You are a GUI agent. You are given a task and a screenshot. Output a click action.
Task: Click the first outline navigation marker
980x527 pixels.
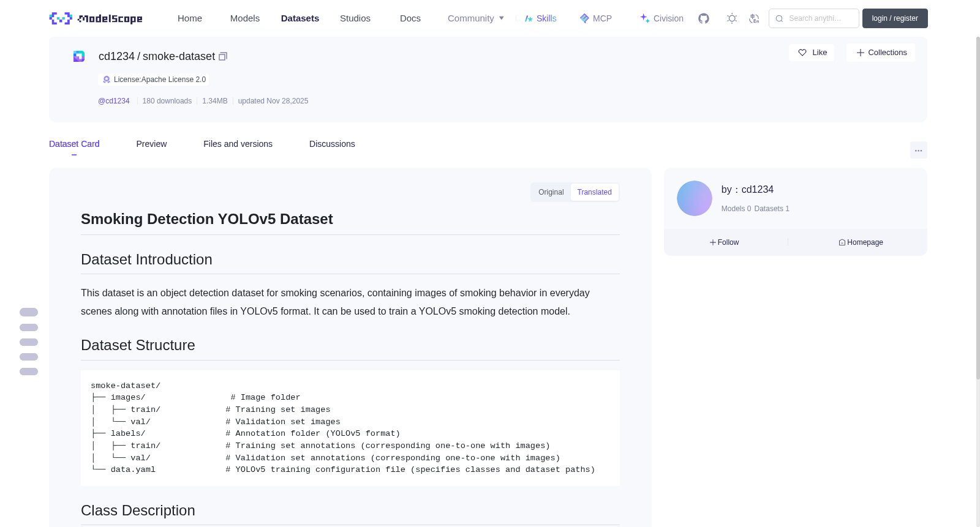pos(29,312)
